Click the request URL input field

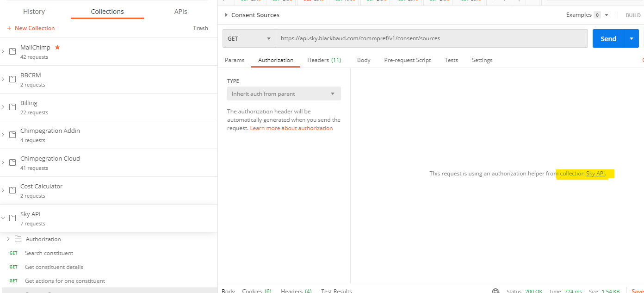pyautogui.click(x=432, y=38)
